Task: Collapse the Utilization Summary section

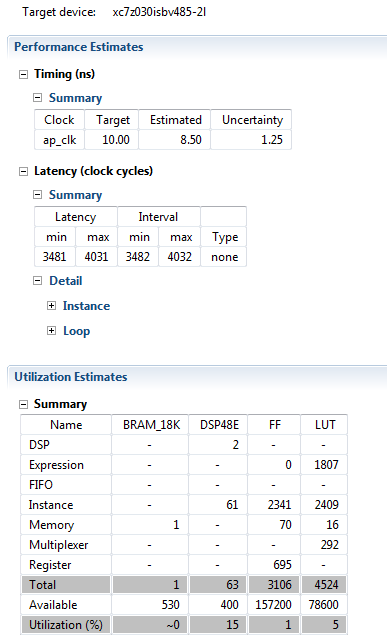Action: tap(24, 405)
